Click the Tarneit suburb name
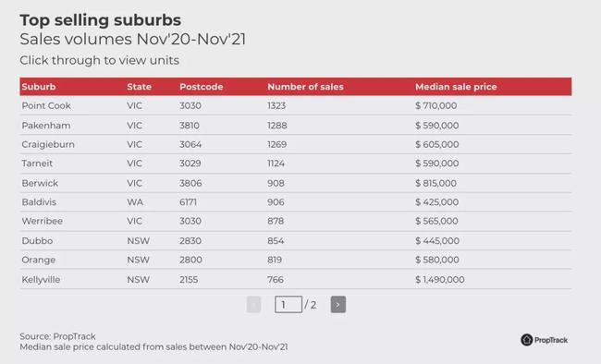Viewport: 601px width, 364px height. click(x=37, y=164)
